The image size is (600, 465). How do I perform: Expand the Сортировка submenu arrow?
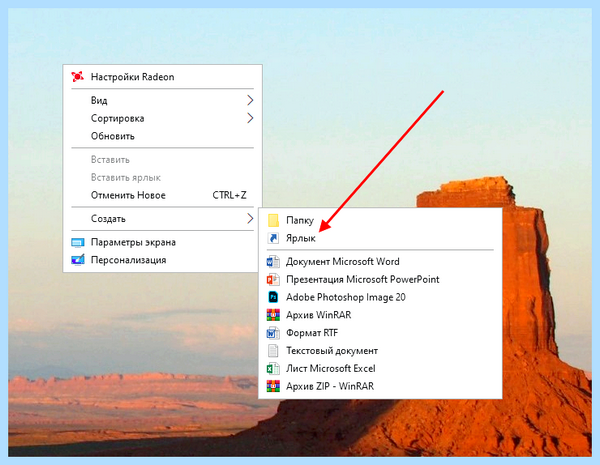pos(250,118)
